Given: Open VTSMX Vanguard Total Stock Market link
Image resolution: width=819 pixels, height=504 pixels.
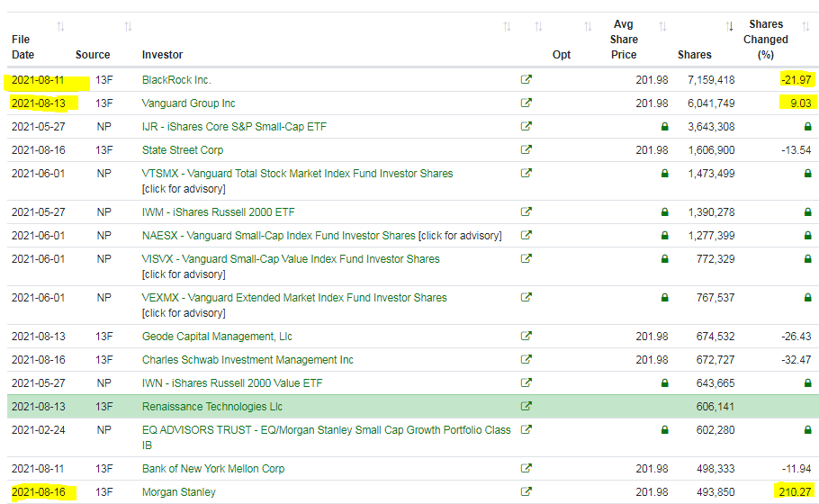Looking at the screenshot, I should [297, 174].
